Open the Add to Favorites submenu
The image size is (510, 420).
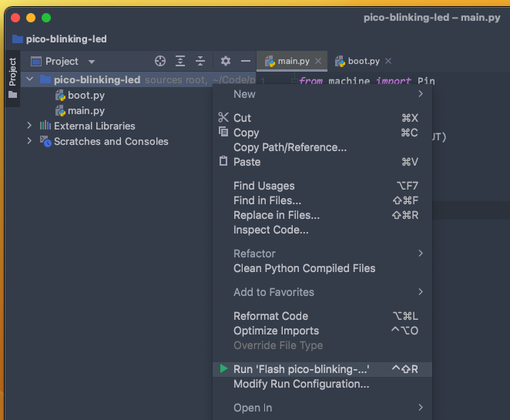322,292
